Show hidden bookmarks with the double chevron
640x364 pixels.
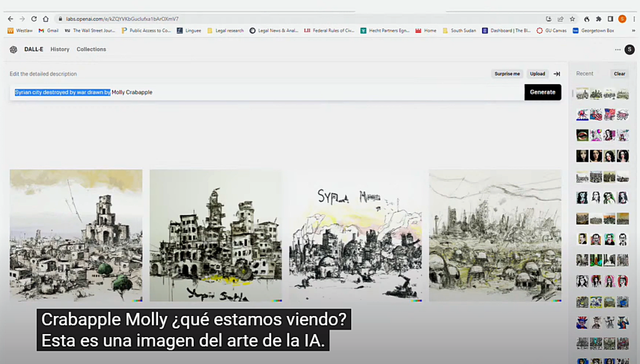[x=634, y=31]
